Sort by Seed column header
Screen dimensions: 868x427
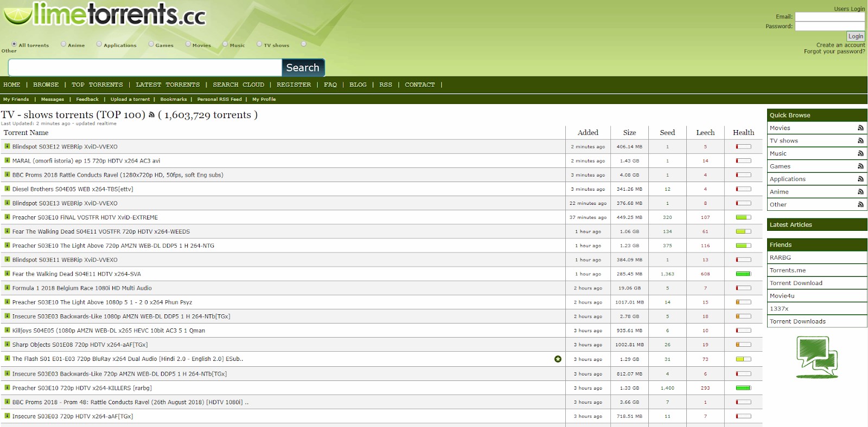[x=667, y=132]
